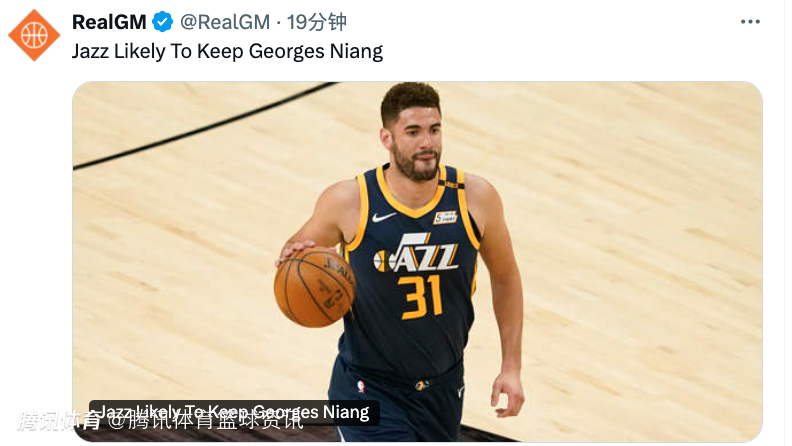Click the black court boundary line in photo

(x=205, y=127)
